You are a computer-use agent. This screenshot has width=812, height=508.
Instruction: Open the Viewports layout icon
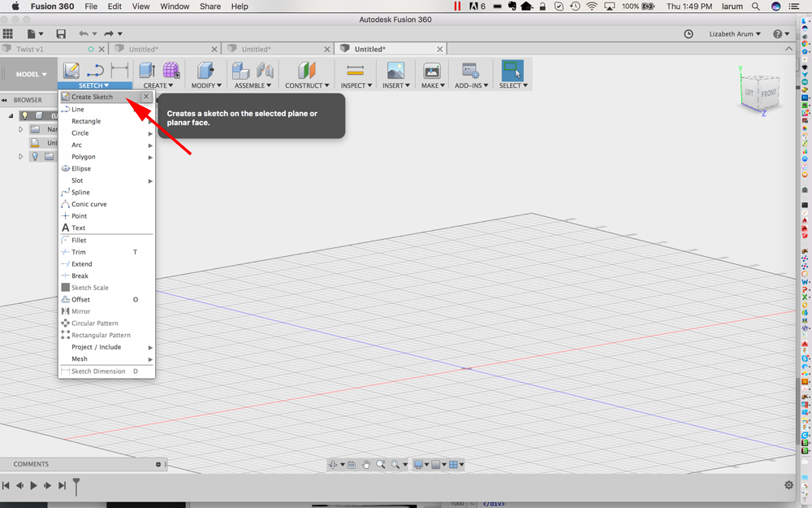point(453,464)
